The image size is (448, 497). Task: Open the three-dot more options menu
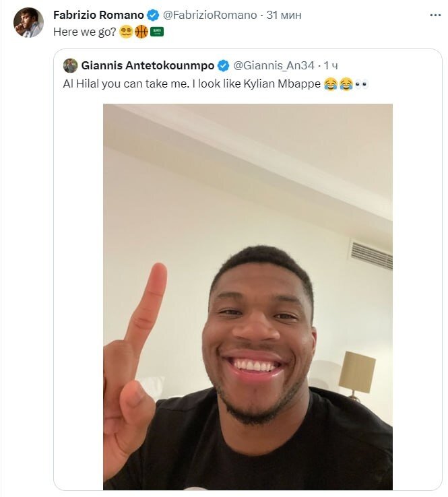[435, 15]
